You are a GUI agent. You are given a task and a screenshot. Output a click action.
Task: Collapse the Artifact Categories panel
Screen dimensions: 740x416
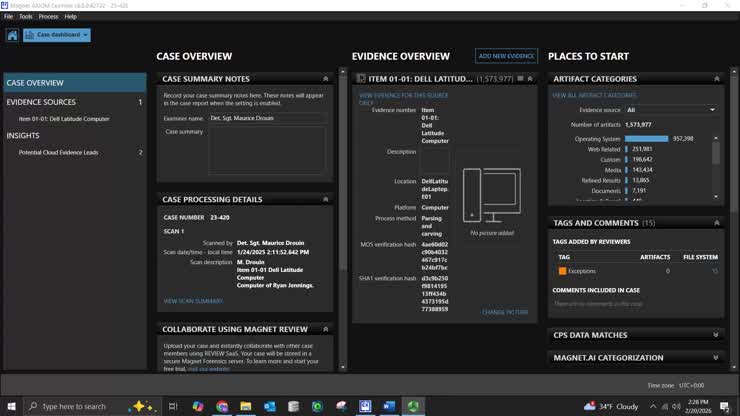716,79
